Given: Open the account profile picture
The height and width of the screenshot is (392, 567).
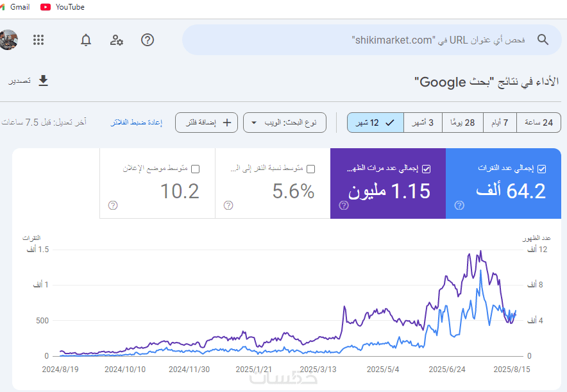Looking at the screenshot, I should point(8,40).
